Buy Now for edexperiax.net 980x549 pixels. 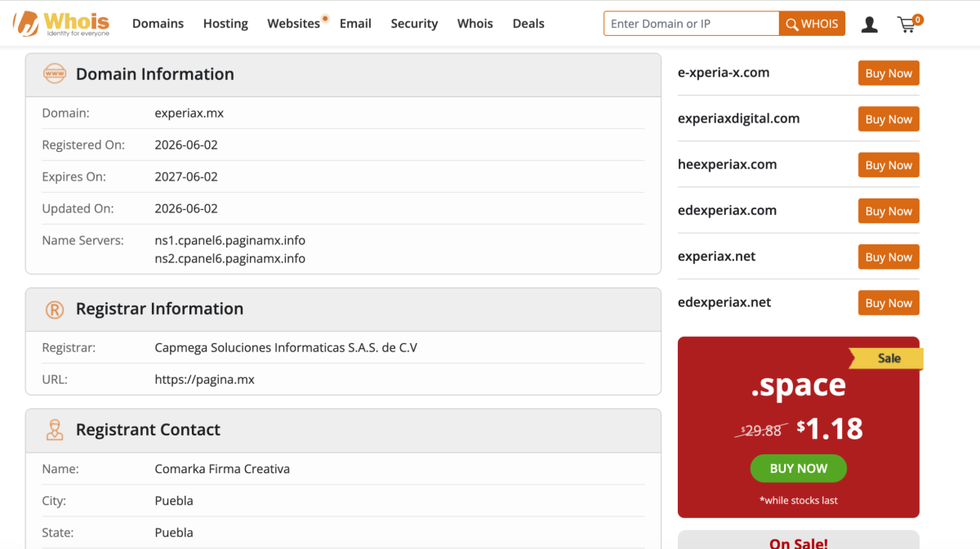pos(889,302)
